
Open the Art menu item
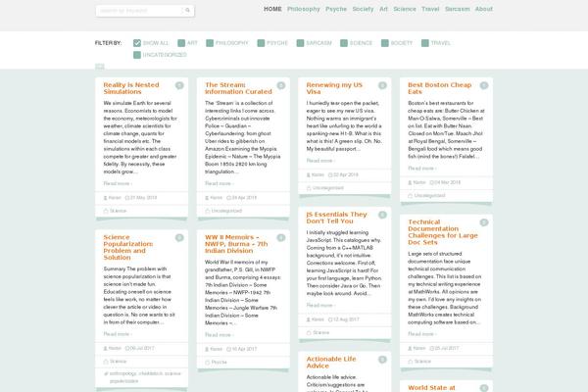(x=383, y=9)
